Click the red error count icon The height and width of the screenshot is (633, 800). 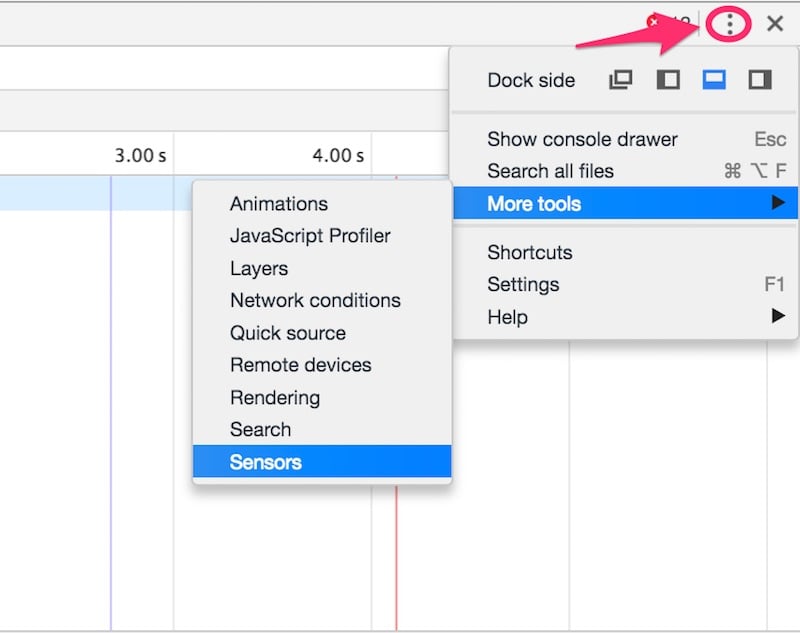pos(653,22)
